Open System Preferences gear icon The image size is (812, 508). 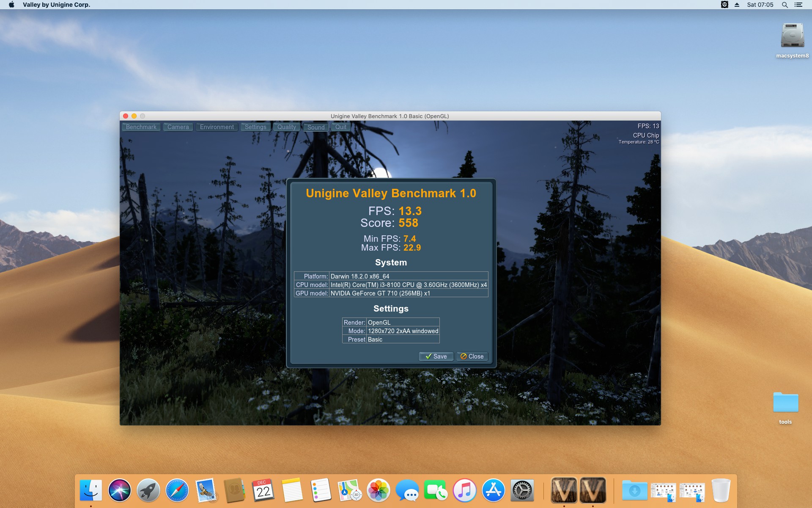pos(522,491)
